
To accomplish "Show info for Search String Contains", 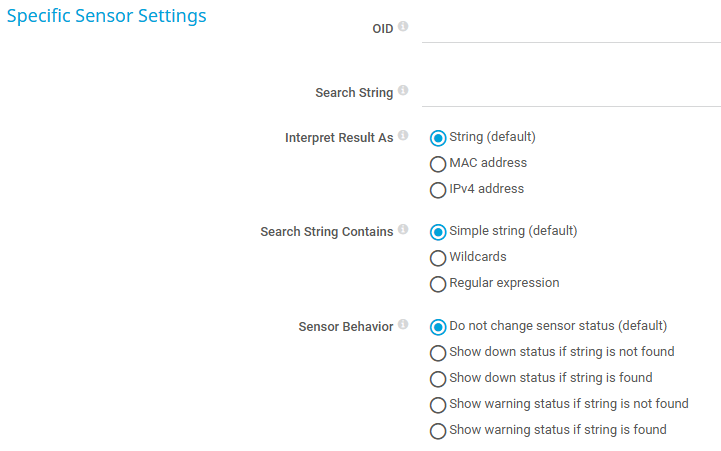I will (403, 230).
